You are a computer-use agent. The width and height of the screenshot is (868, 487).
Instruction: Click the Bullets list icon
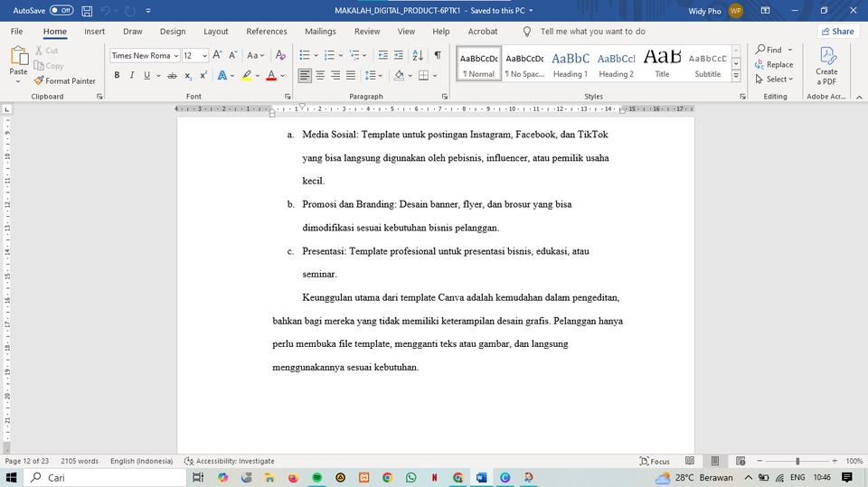click(305, 55)
